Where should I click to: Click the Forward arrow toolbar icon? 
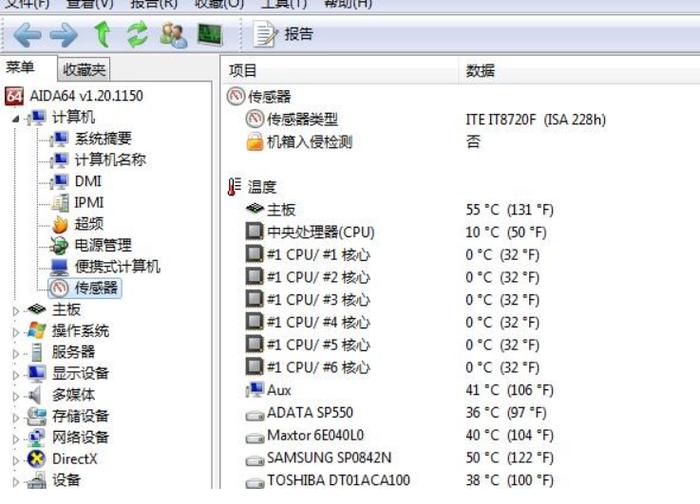(63, 35)
